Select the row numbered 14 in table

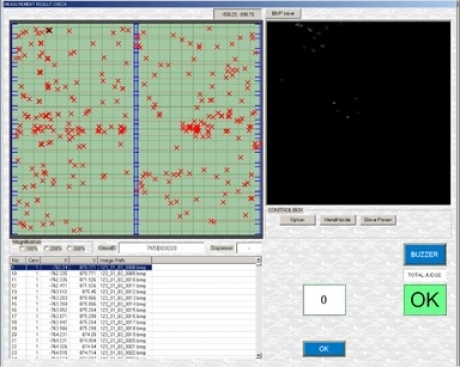click(x=81, y=298)
